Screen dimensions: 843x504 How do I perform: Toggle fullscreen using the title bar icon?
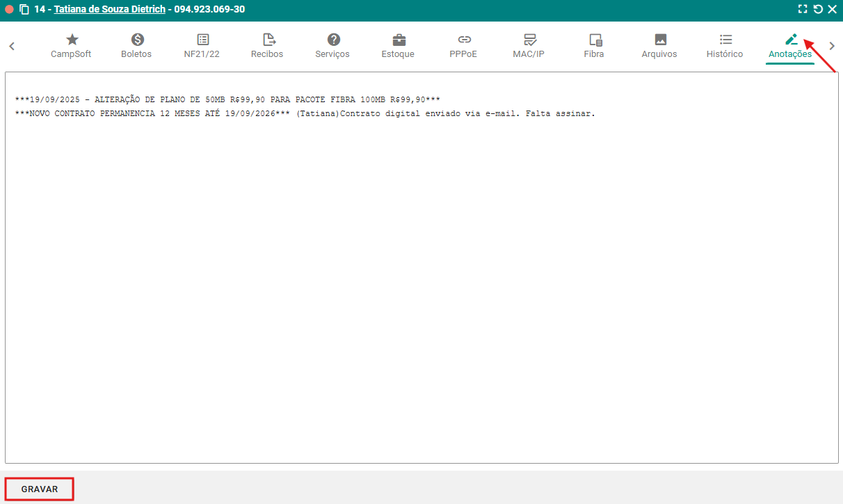803,10
